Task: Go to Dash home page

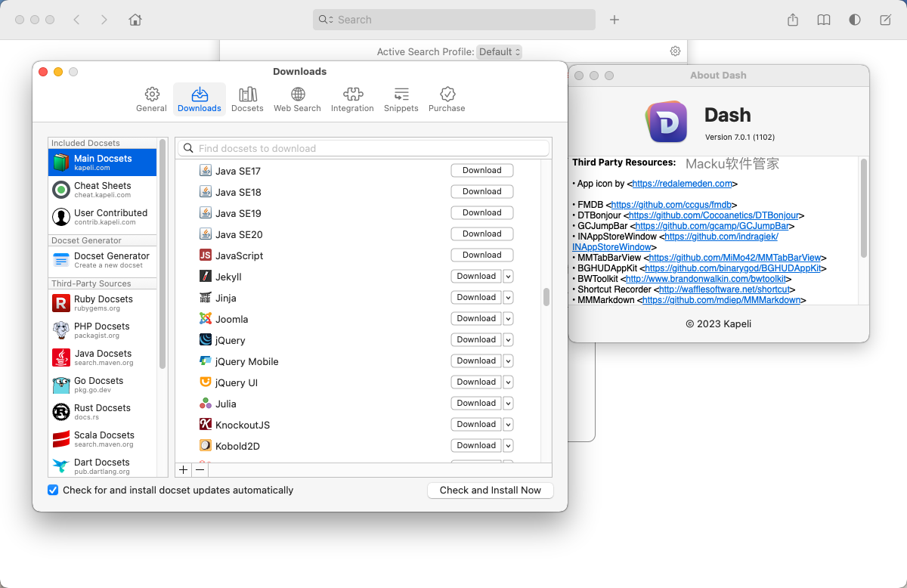Action: coord(135,20)
